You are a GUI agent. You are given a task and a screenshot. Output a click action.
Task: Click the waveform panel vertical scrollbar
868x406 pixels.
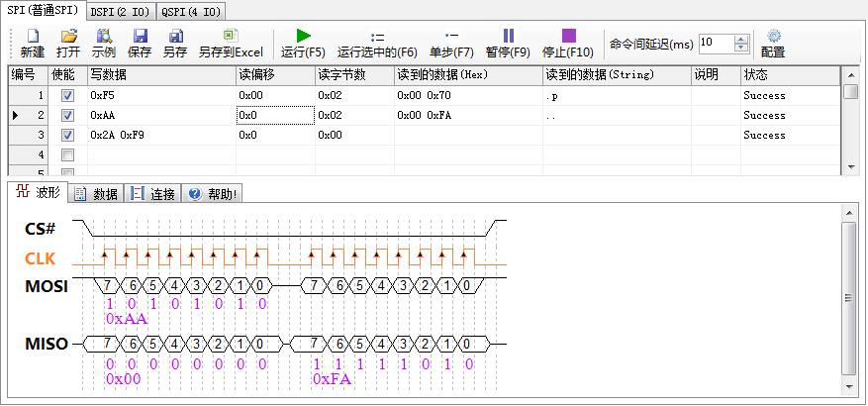coord(849,298)
